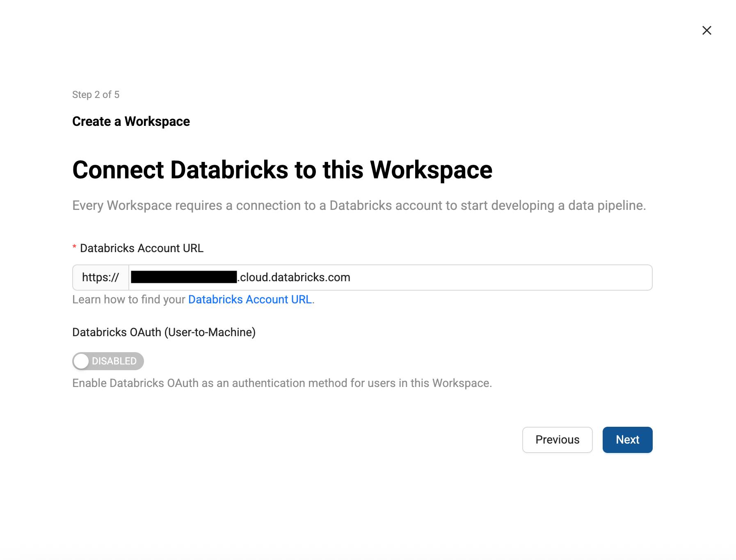Click the 'Every Workspace requires a connection' description

[x=359, y=205]
